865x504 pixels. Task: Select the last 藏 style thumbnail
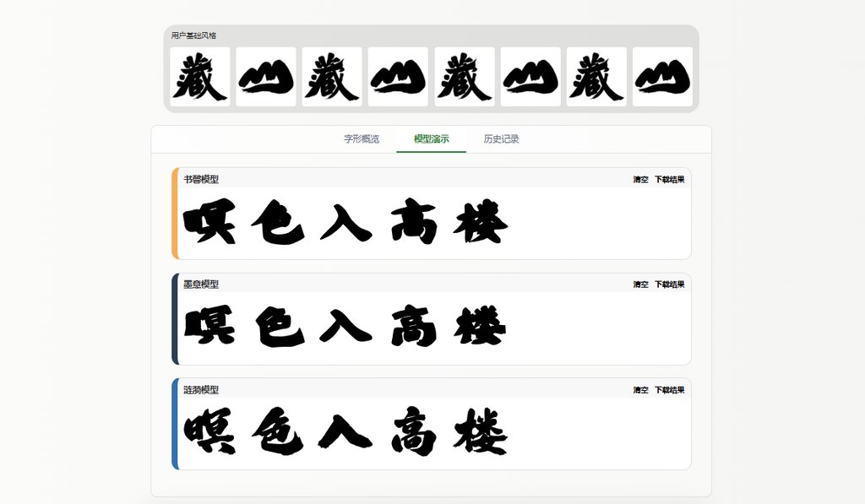click(596, 77)
